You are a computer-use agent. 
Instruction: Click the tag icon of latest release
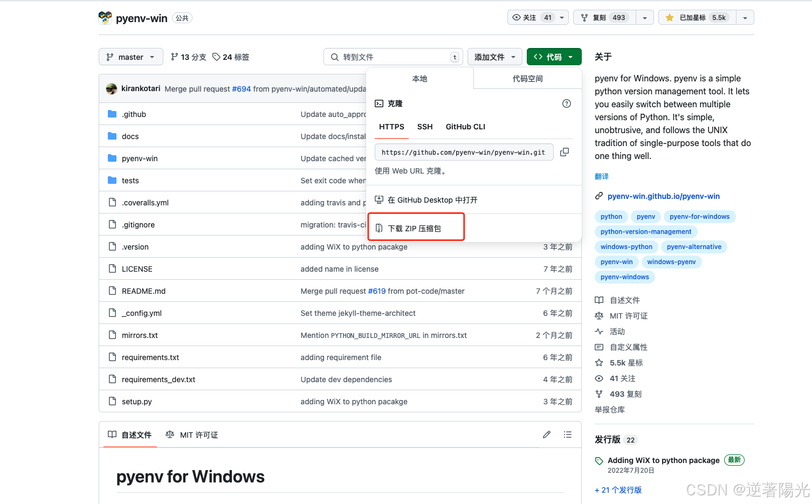point(599,461)
